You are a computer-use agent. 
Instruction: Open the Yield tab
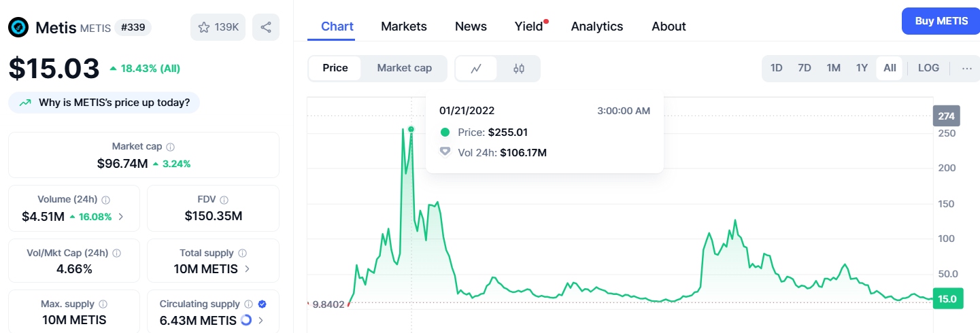529,27
